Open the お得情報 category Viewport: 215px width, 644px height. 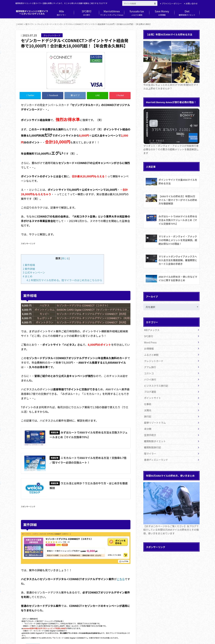click(171, 349)
